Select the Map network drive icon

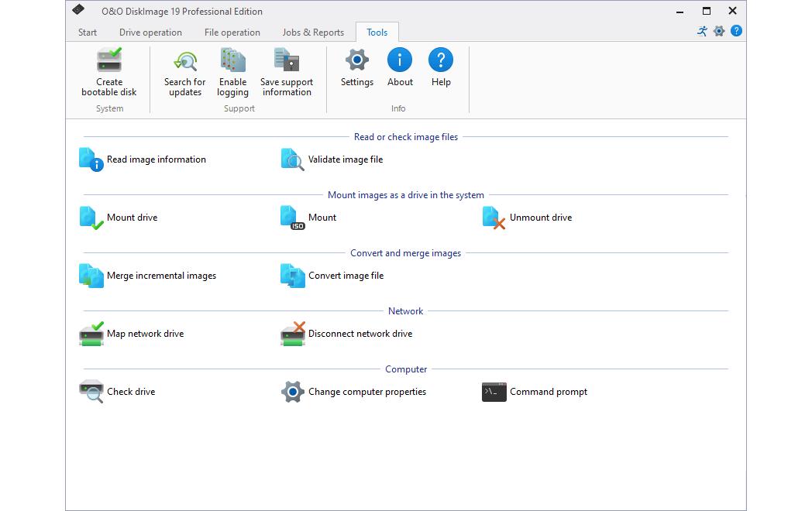91,334
